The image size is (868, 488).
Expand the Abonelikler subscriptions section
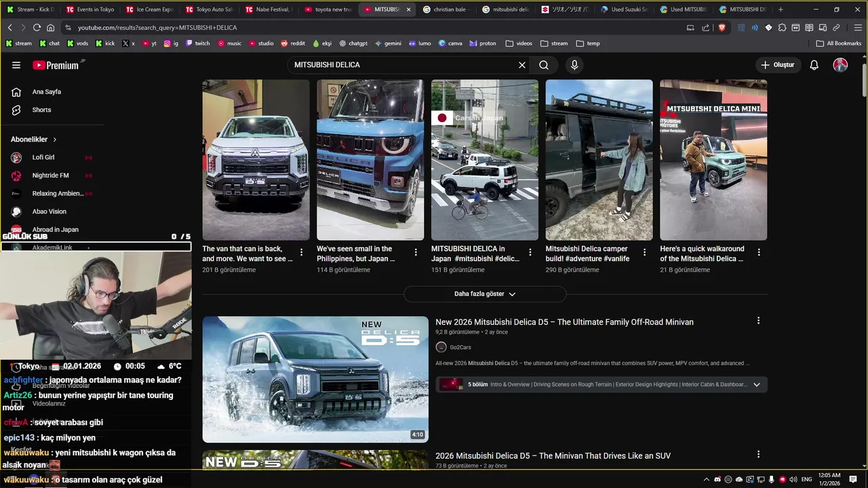[x=34, y=140]
